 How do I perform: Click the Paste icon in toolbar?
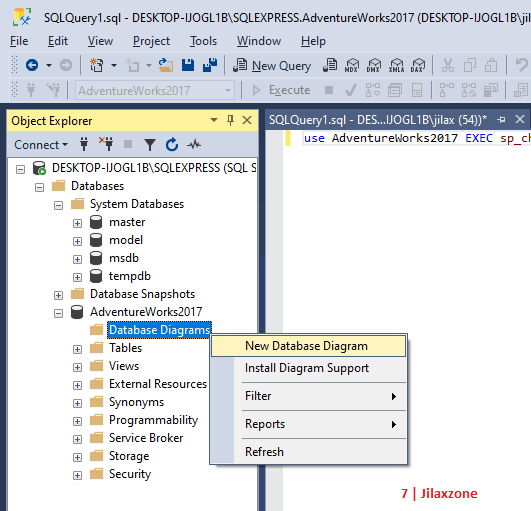[491, 65]
